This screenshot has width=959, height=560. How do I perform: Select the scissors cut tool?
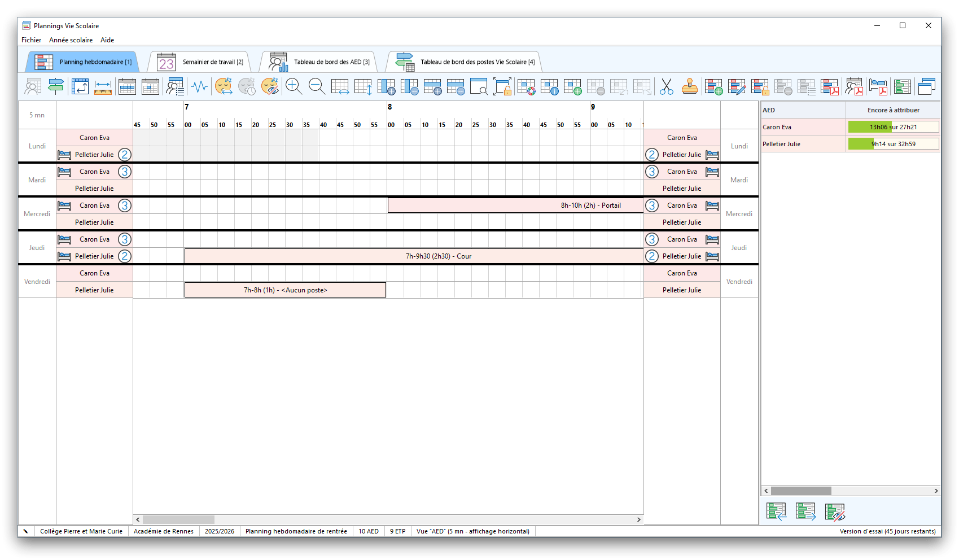666,86
